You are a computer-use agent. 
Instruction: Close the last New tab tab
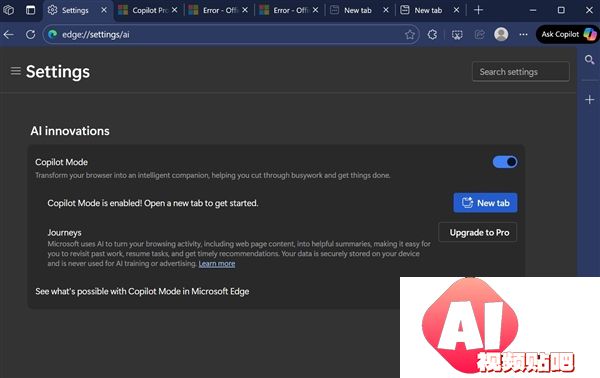click(456, 10)
